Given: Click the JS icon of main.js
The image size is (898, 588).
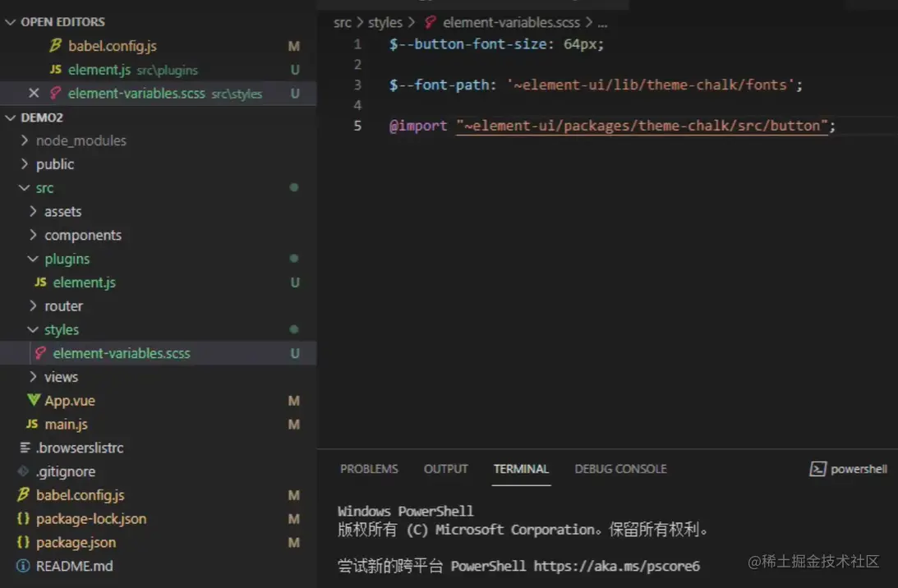Looking at the screenshot, I should pos(32,424).
